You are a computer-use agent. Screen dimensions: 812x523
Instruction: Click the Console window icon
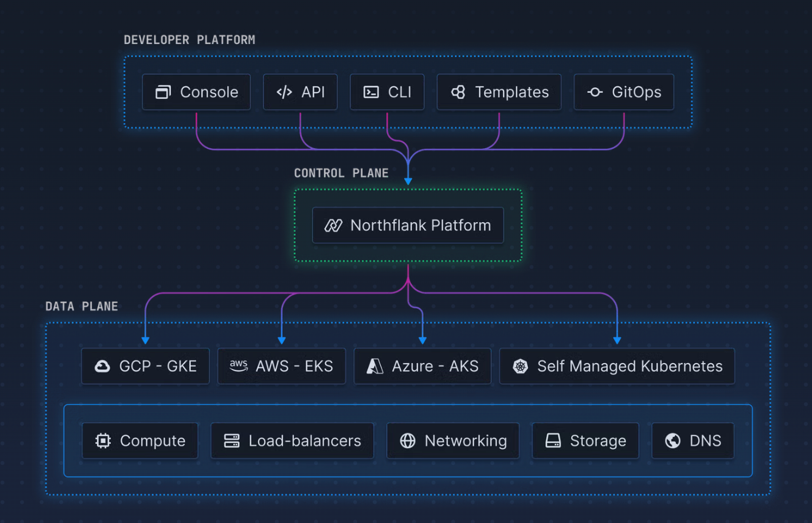[x=163, y=92]
